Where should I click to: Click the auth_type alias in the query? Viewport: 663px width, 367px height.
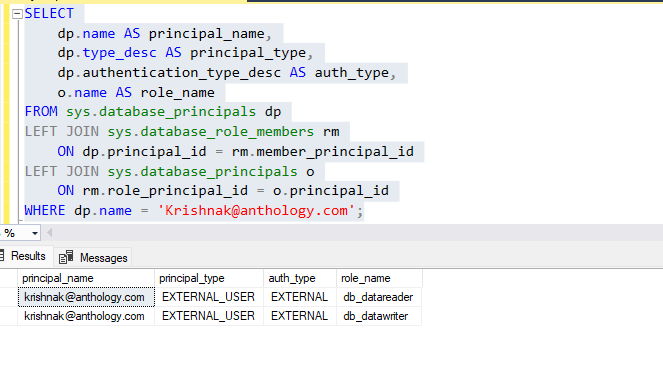pyautogui.click(x=351, y=73)
